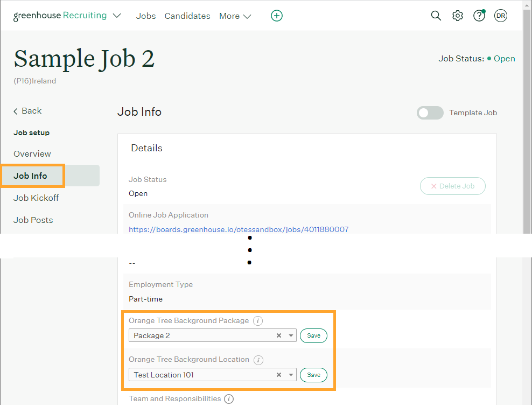532x406 pixels.
Task: Click info icon beside Orange Tree Background Package
Action: (258, 321)
